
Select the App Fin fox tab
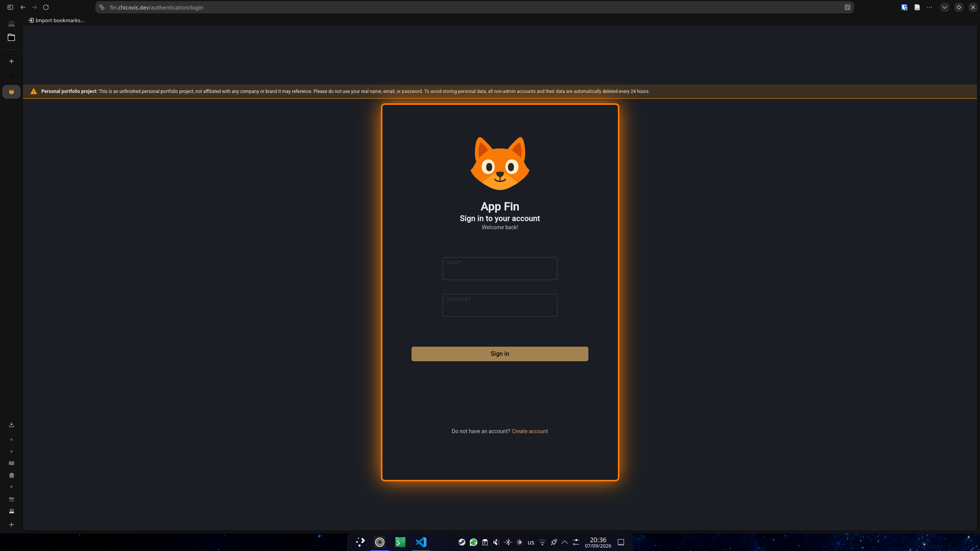11,92
